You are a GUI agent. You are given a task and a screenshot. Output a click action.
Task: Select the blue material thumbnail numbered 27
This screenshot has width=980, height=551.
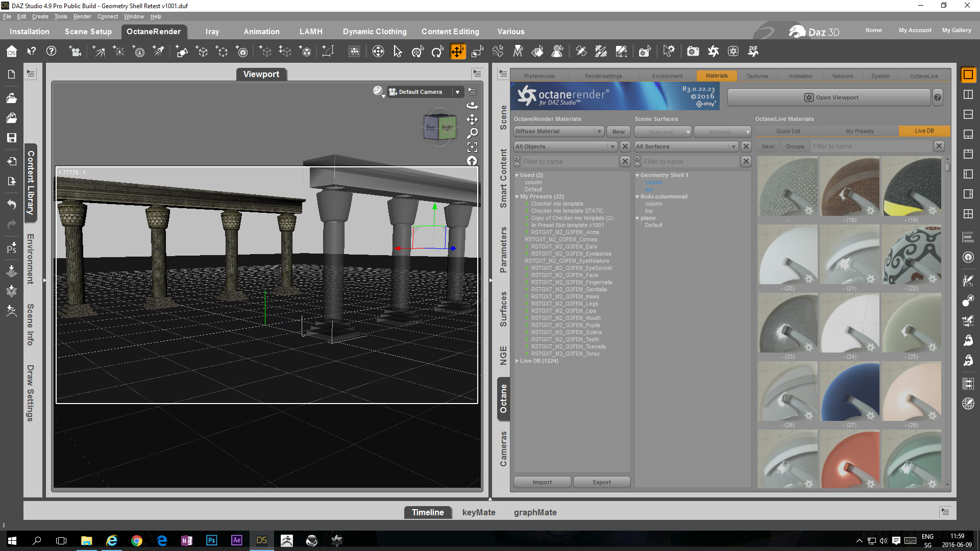(850, 392)
